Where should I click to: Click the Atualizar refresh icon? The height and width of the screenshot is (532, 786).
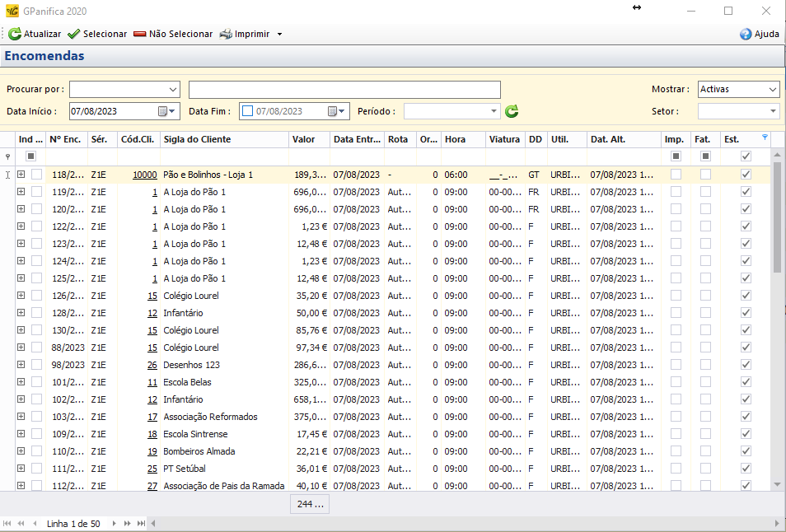pyautogui.click(x=15, y=34)
